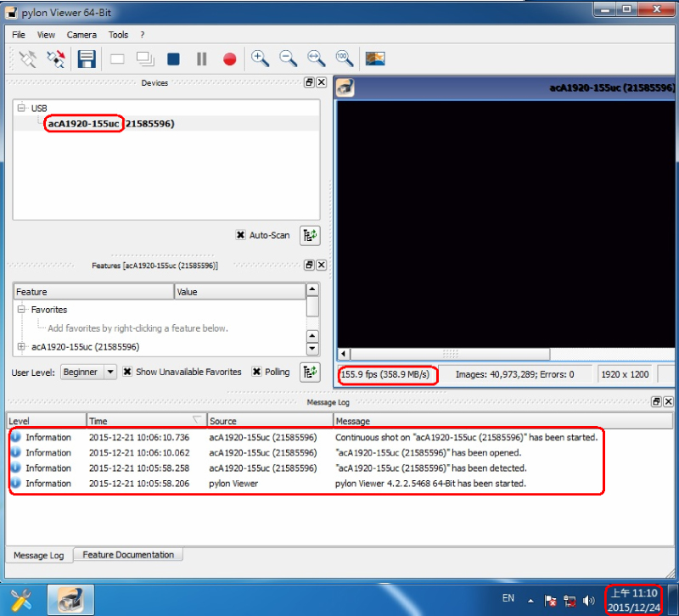Disable the Auto-Scan checkbox

click(241, 235)
